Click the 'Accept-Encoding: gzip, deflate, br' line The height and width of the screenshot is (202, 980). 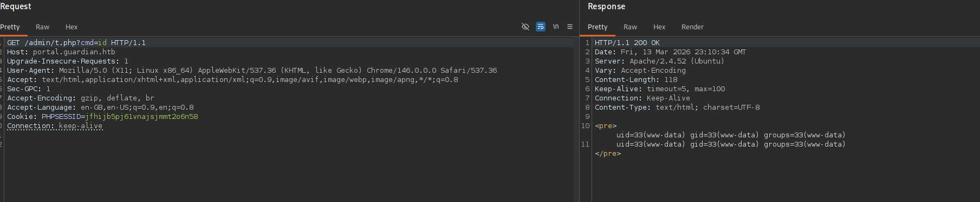[81, 98]
